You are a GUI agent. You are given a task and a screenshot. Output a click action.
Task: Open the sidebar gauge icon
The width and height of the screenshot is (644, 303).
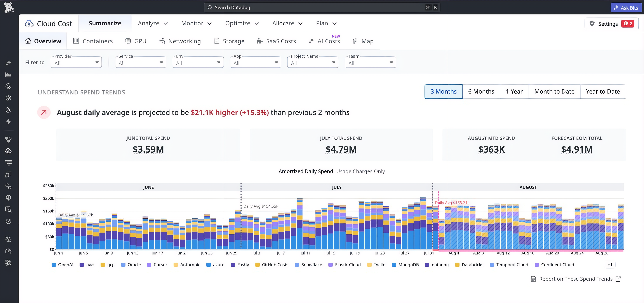(x=8, y=251)
